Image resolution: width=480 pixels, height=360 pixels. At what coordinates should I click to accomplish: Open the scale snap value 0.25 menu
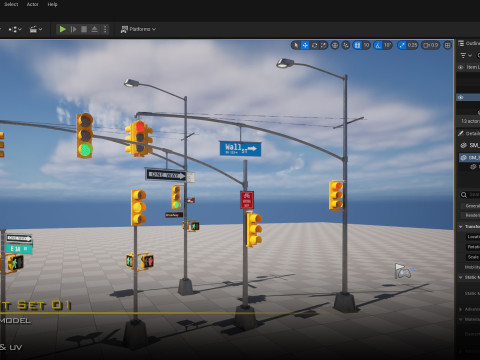tap(412, 45)
